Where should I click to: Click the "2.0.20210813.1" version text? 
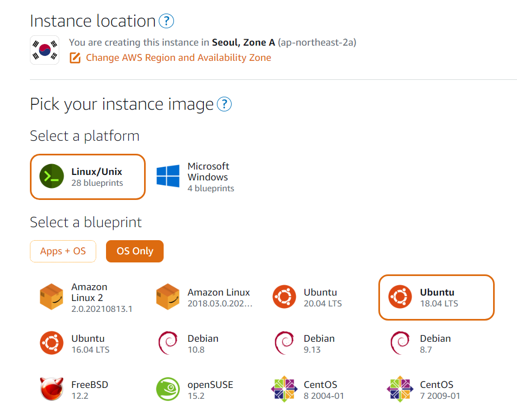(x=102, y=309)
